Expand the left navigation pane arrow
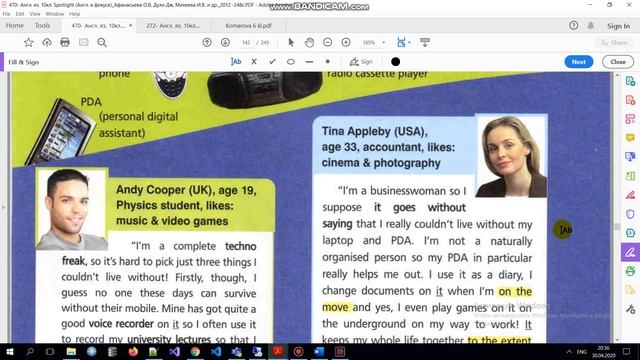The image size is (640, 360). 3,207
